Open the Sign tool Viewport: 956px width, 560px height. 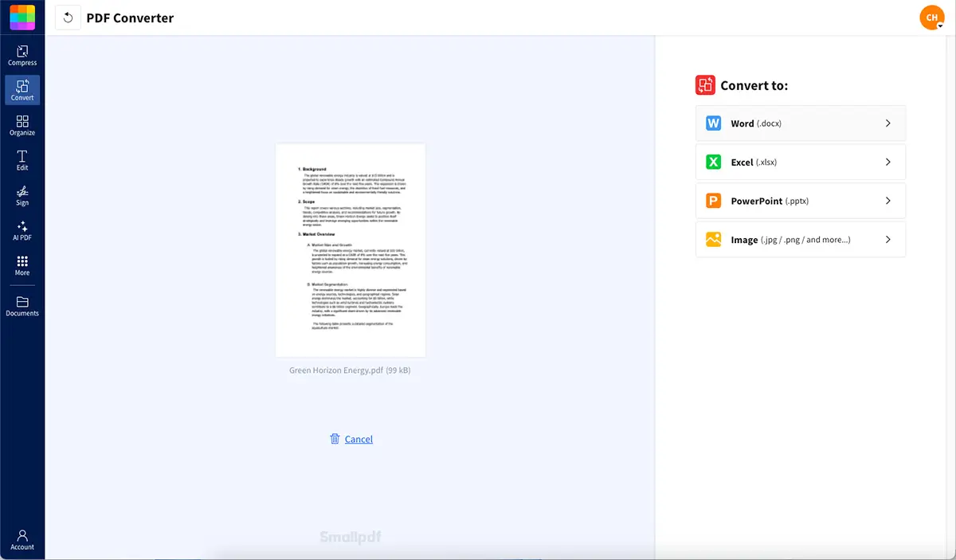tap(22, 195)
